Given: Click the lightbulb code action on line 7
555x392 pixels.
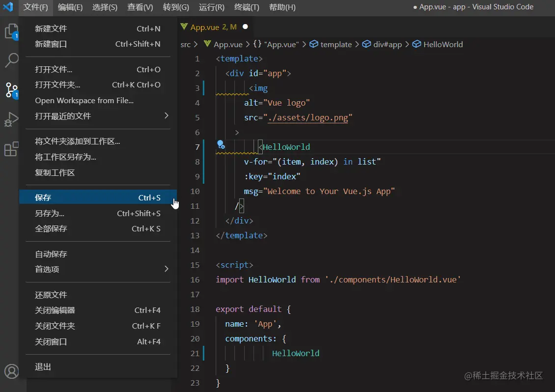Looking at the screenshot, I should (221, 144).
